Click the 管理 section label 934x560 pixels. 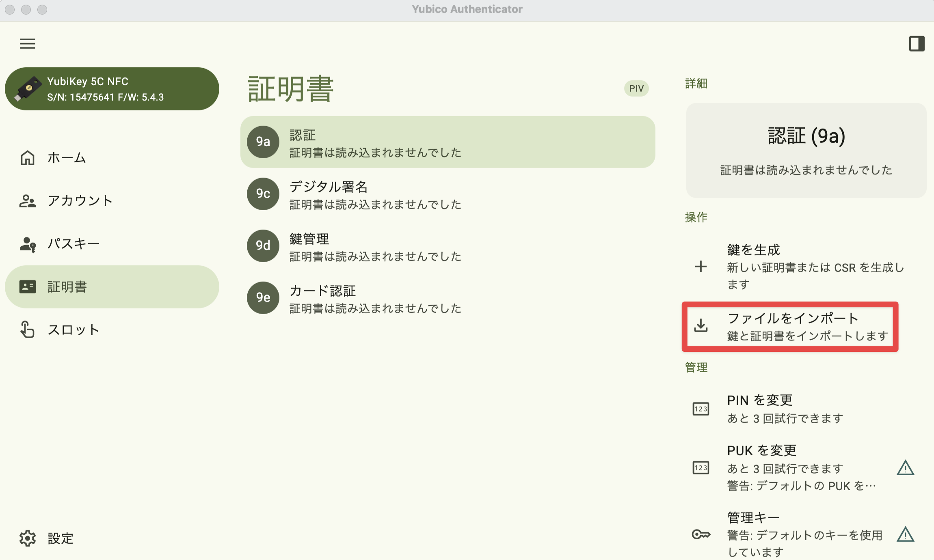pos(696,368)
